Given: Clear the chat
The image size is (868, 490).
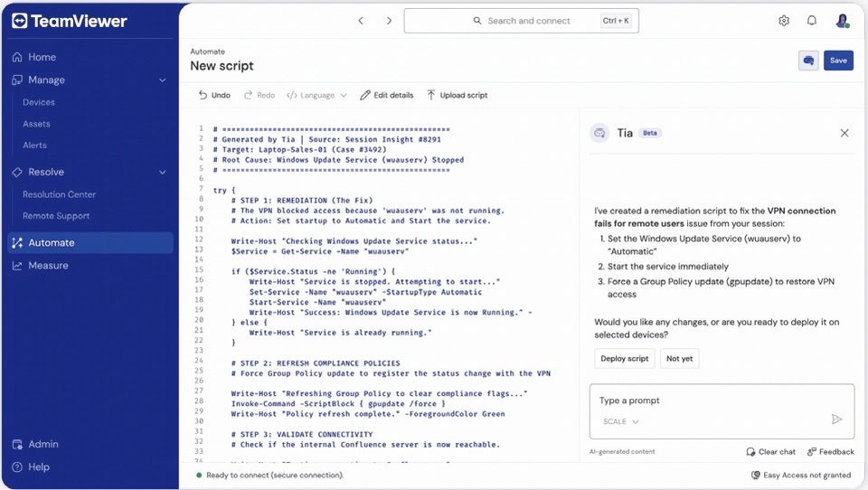Looking at the screenshot, I should [x=770, y=452].
